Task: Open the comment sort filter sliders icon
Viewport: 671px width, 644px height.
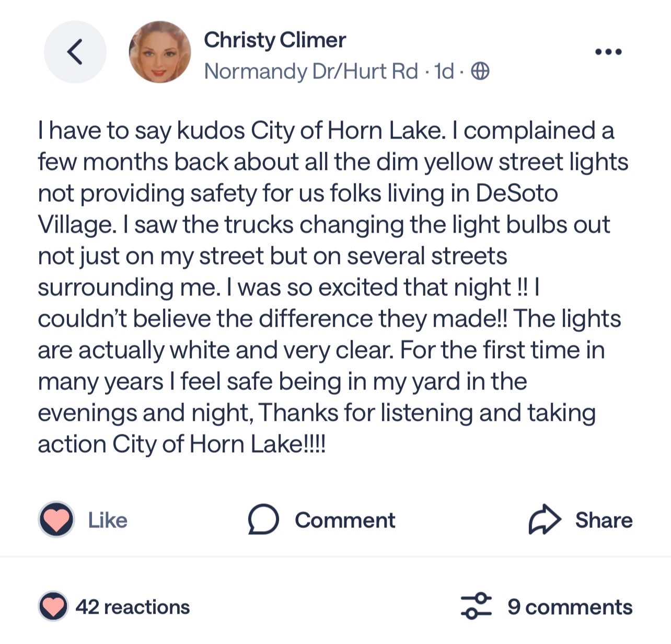Action: tap(476, 606)
